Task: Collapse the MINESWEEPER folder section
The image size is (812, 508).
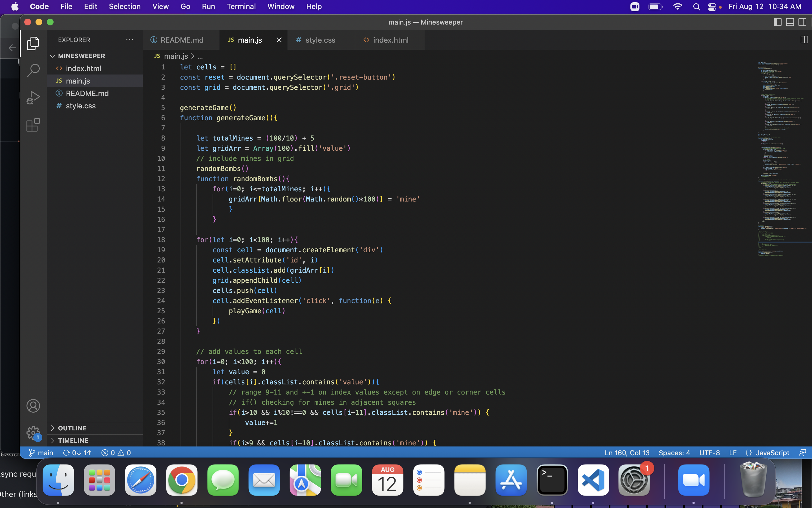Action: pyautogui.click(x=95, y=56)
